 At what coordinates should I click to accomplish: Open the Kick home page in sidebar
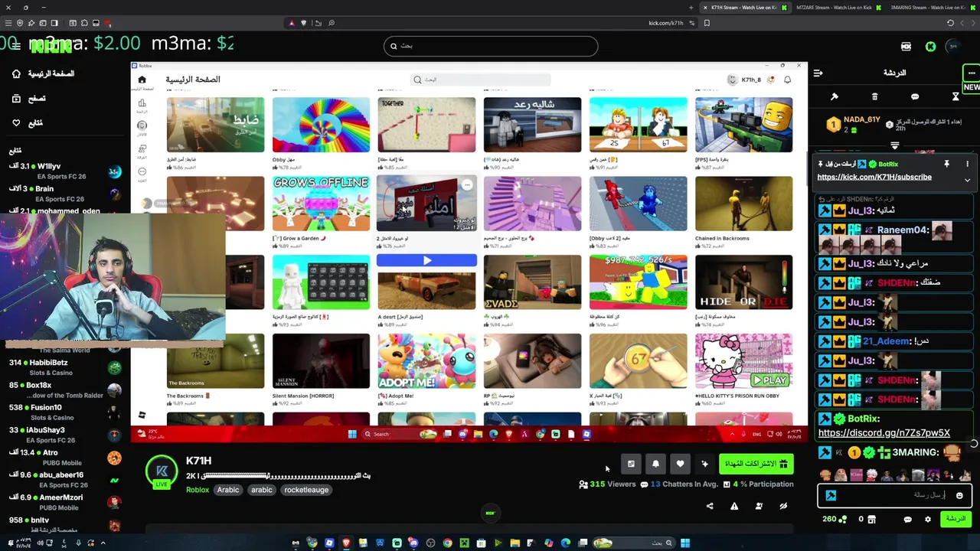click(44, 73)
